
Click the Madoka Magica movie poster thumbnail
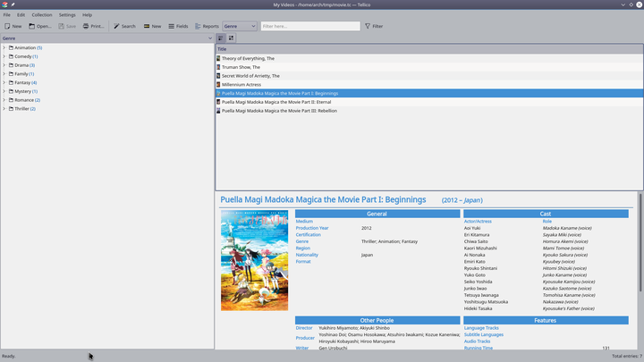254,260
